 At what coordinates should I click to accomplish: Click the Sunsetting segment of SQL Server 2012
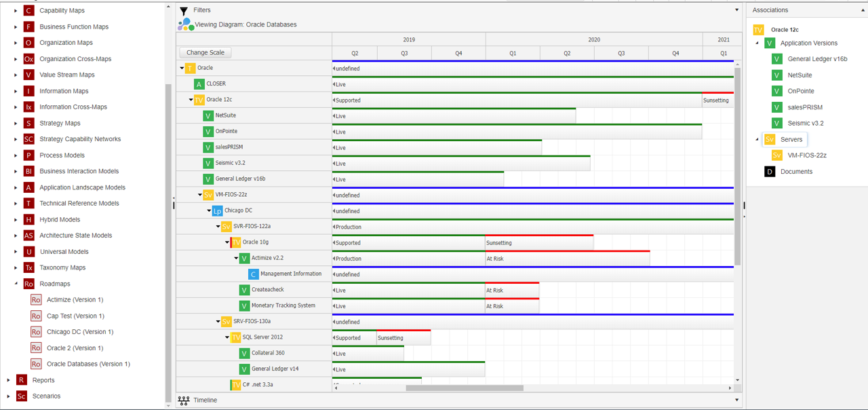point(403,337)
